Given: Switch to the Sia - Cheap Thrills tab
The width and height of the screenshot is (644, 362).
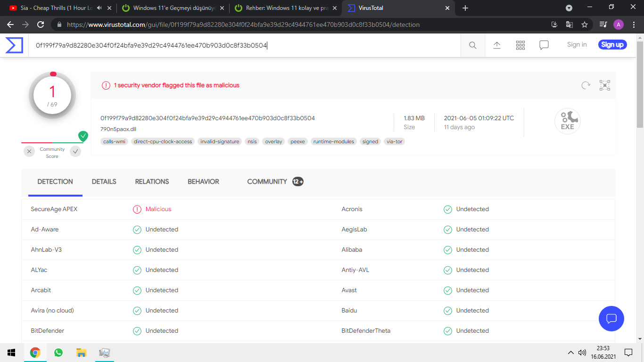Looking at the screenshot, I should pyautogui.click(x=58, y=8).
